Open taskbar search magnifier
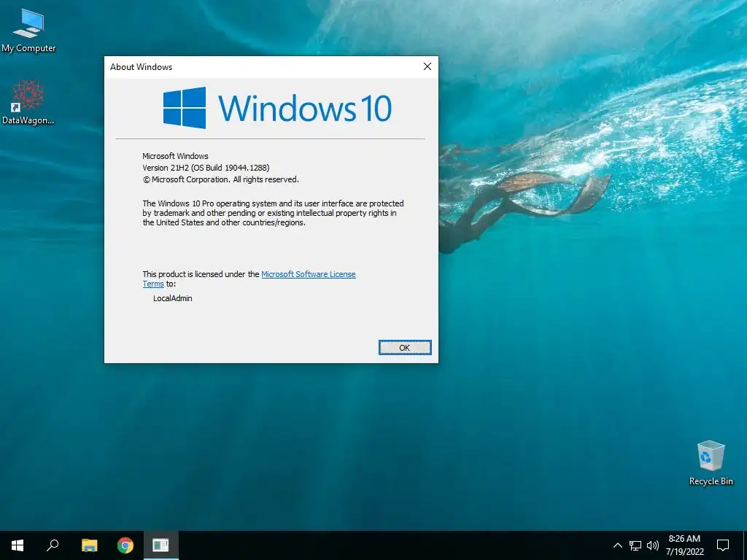The image size is (747, 560). (x=53, y=545)
